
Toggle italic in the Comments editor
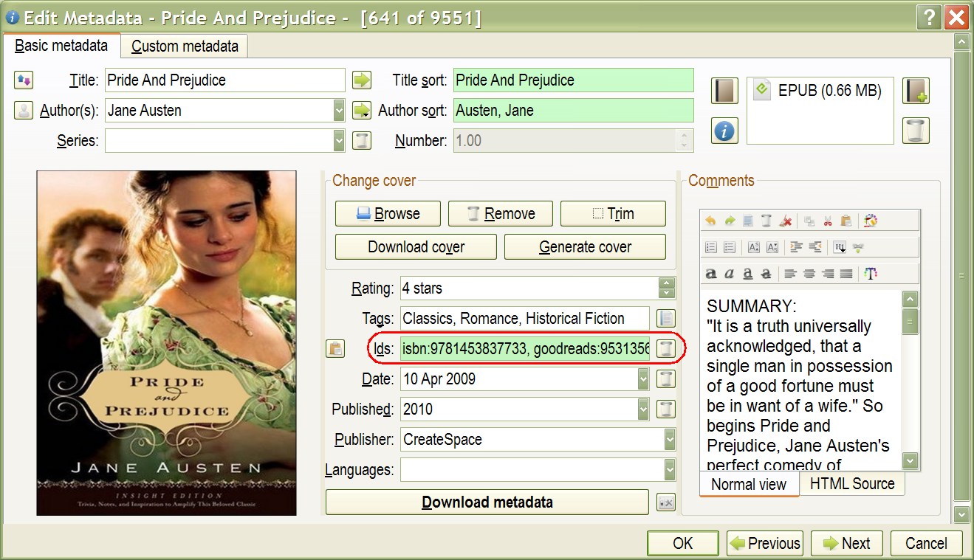pyautogui.click(x=729, y=274)
